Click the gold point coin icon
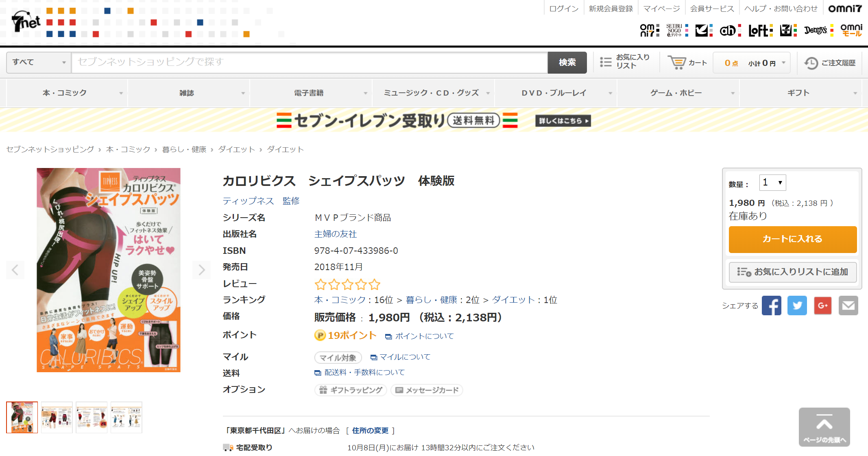The width and height of the screenshot is (868, 456). point(320,336)
